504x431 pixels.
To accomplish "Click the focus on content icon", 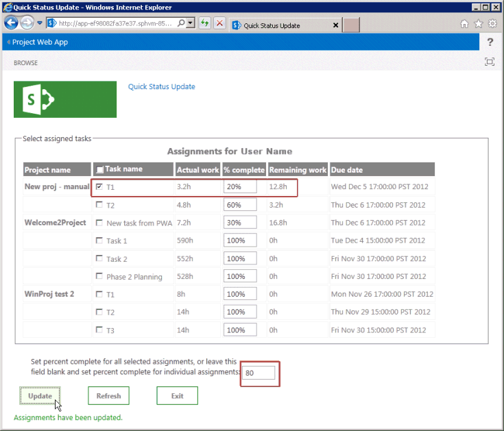I will pos(490,62).
